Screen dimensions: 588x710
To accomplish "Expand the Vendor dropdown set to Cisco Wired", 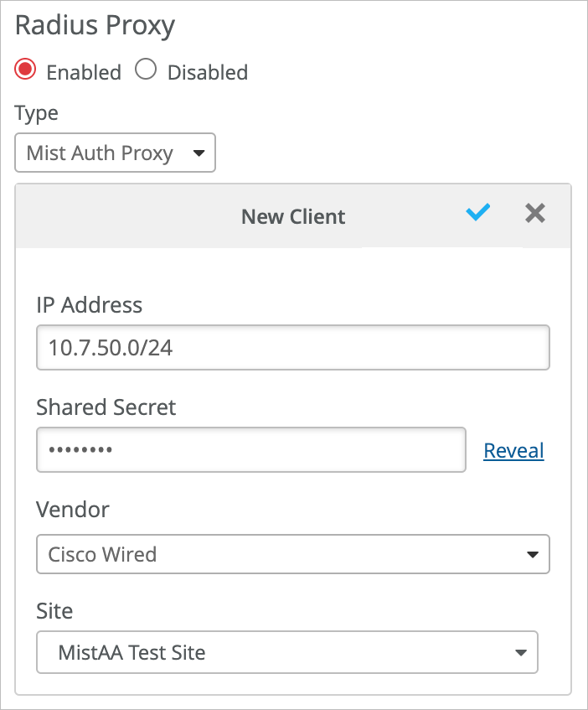I will coord(292,554).
